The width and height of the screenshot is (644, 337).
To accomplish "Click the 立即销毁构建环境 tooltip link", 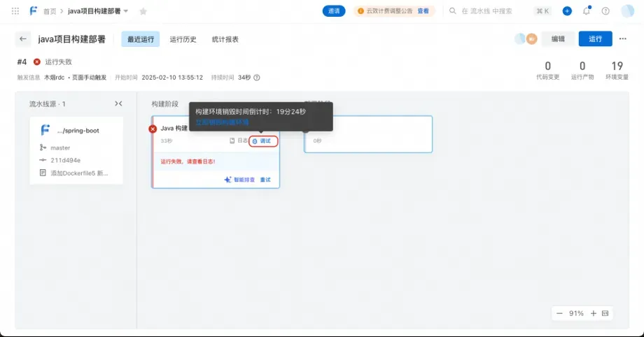I will pos(222,122).
